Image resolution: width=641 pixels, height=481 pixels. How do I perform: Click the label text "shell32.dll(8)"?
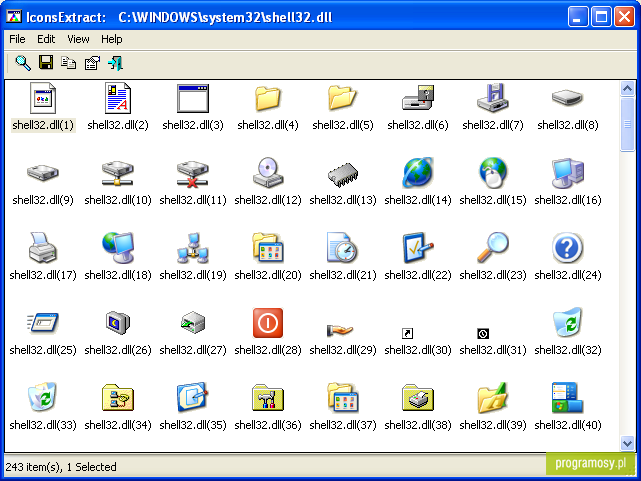tap(568, 125)
